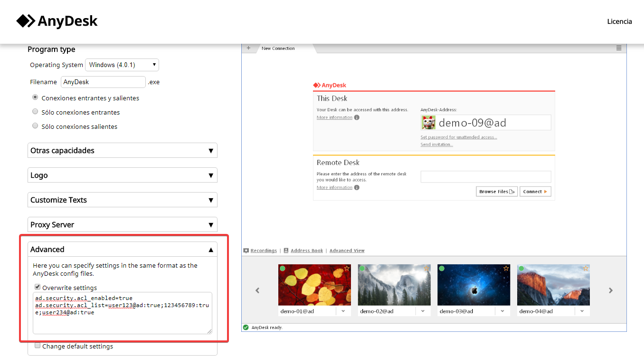The width and height of the screenshot is (644, 358).
Task: Click the Connect button
Action: tap(535, 192)
